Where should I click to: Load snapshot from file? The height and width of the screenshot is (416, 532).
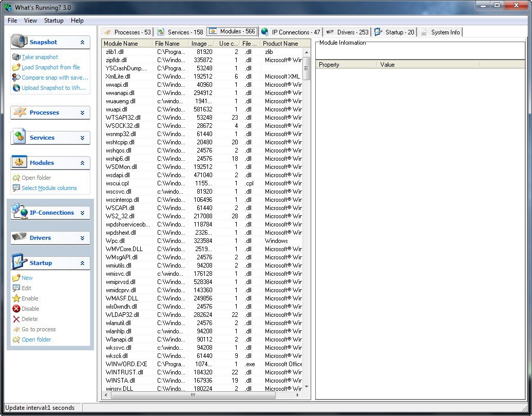coord(49,67)
